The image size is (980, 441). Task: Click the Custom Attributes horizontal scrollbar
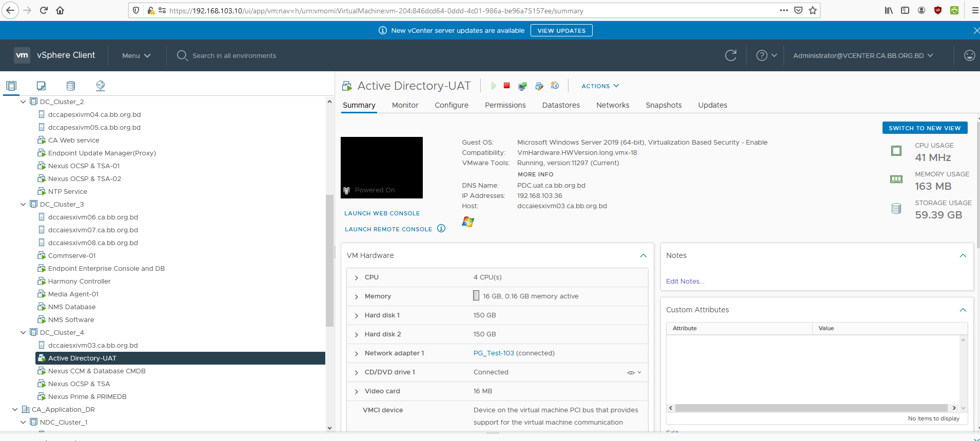click(812, 408)
